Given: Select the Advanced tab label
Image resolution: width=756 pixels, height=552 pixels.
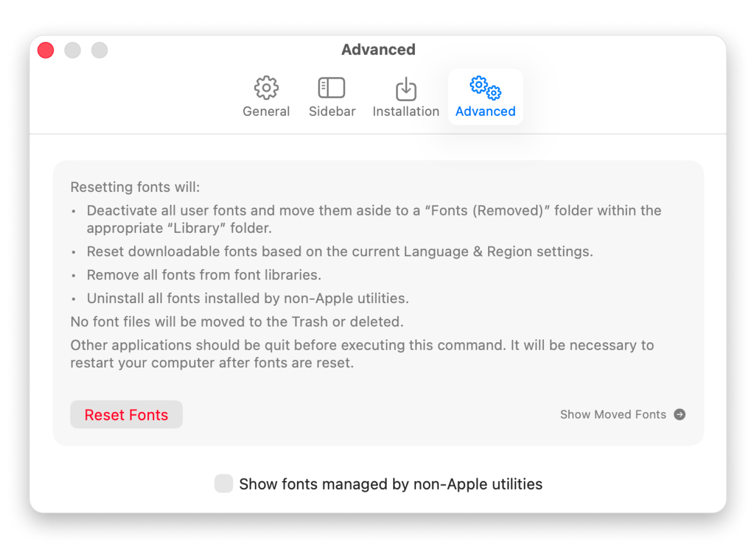Looking at the screenshot, I should point(485,111).
